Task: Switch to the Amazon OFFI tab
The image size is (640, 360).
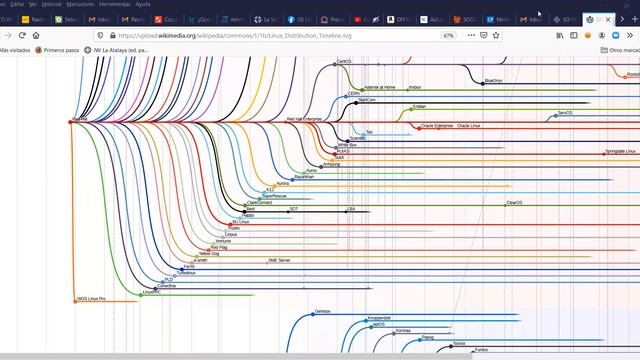Action: coord(398,19)
